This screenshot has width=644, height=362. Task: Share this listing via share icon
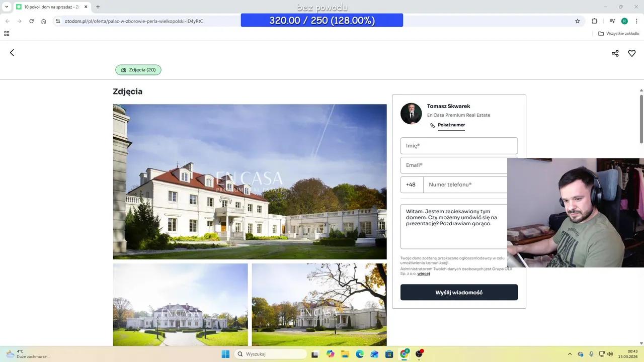click(615, 53)
